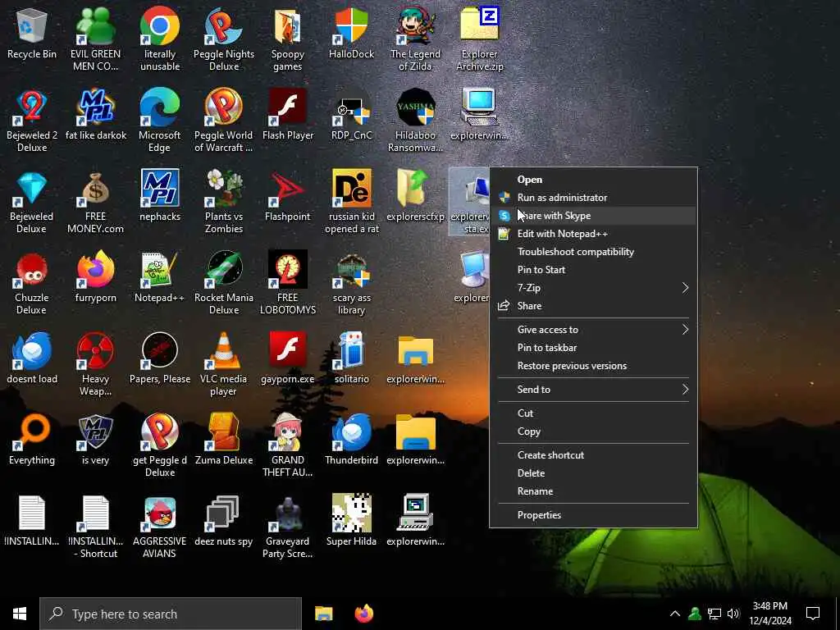840x630 pixels.
Task: Open Plants vs Zombies shortcut
Action: pyautogui.click(x=224, y=202)
